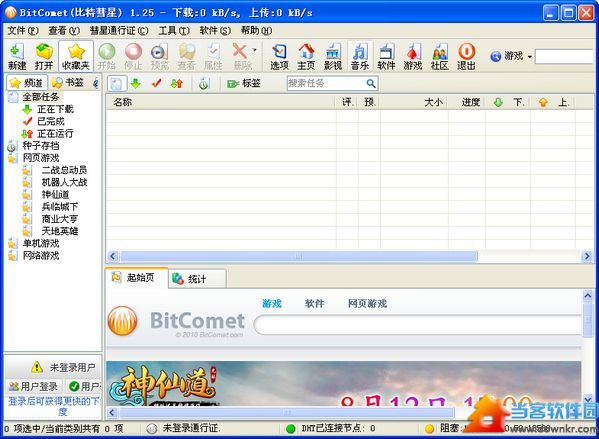This screenshot has height=439, width=599.
Task: Click inside the 搜索任务 search field
Action: click(x=325, y=83)
